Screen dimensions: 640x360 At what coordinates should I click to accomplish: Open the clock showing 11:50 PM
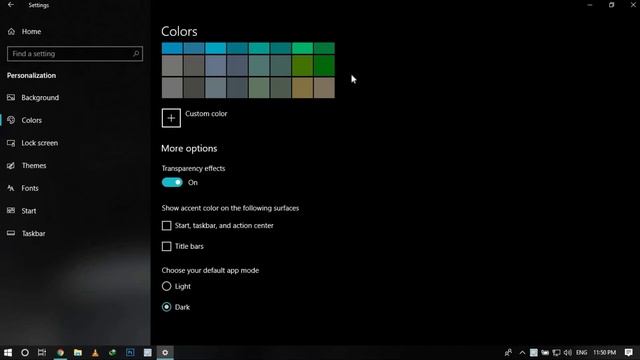click(x=604, y=353)
